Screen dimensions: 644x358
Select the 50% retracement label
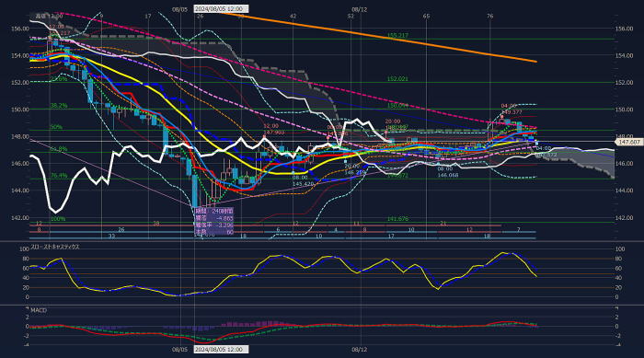click(x=56, y=127)
